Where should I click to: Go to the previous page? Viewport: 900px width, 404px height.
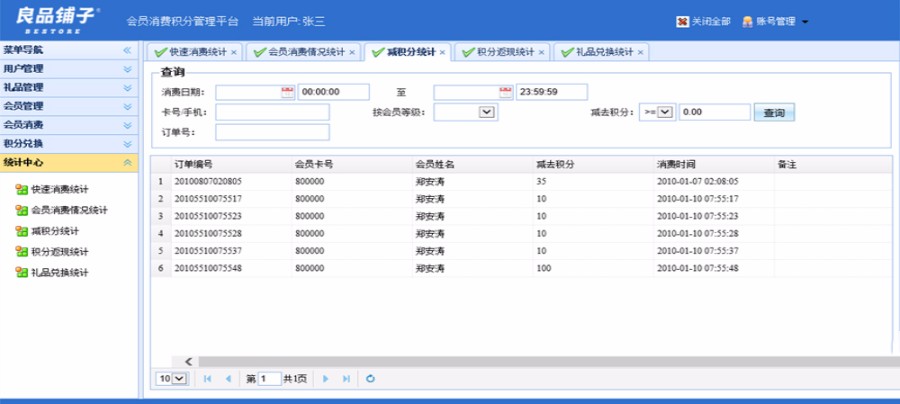pos(228,379)
